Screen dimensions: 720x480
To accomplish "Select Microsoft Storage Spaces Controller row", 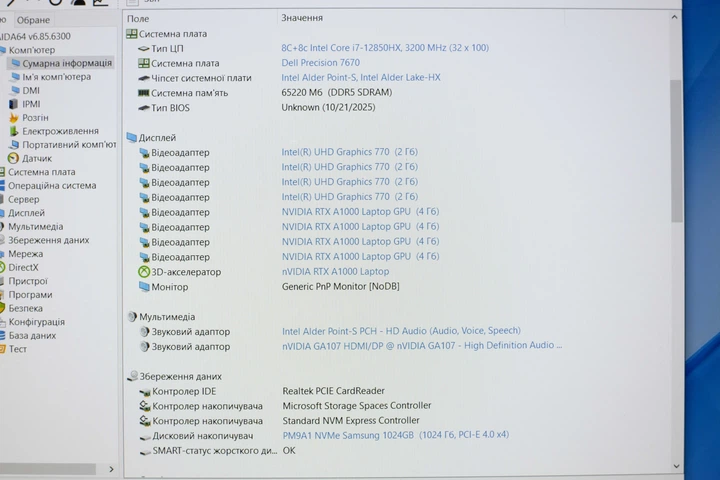I will (x=357, y=406).
